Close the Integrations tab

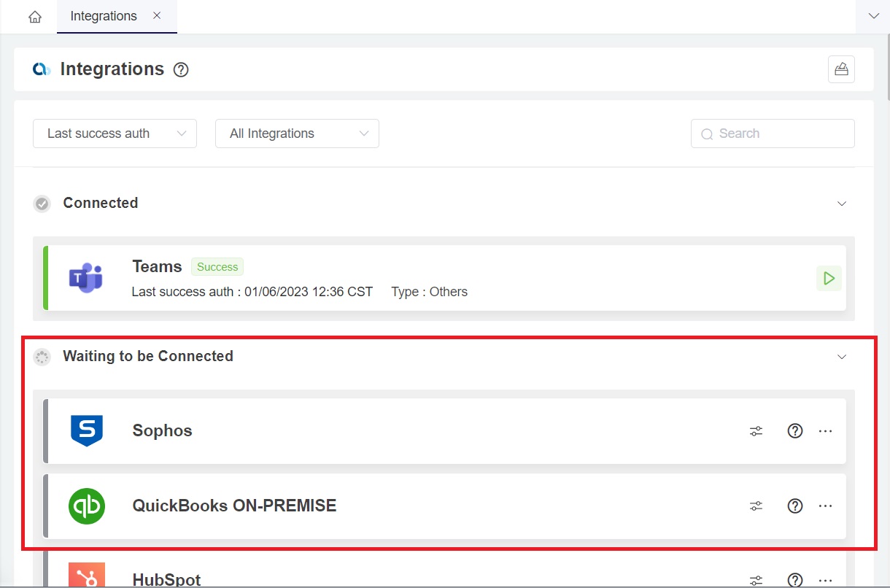(x=157, y=16)
